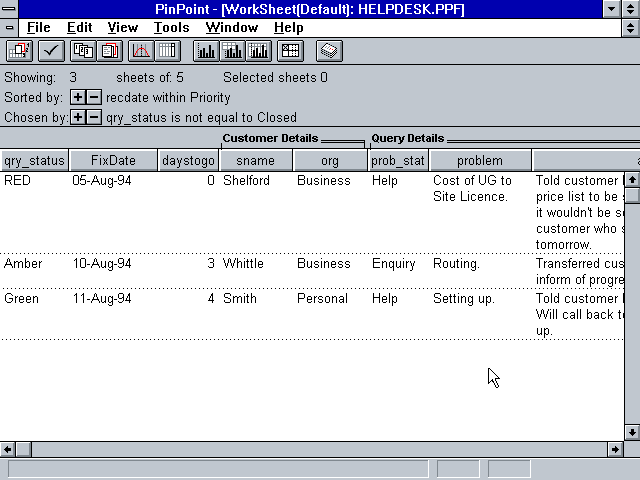Click the horizontal scrollbar left arrow
This screenshot has width=640, height=480.
pyautogui.click(x=7, y=449)
